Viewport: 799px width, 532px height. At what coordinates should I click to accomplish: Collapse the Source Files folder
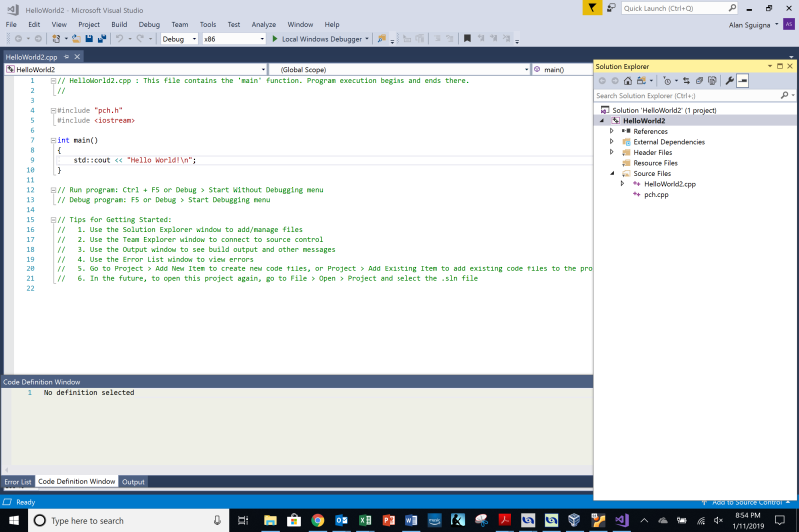coord(612,173)
